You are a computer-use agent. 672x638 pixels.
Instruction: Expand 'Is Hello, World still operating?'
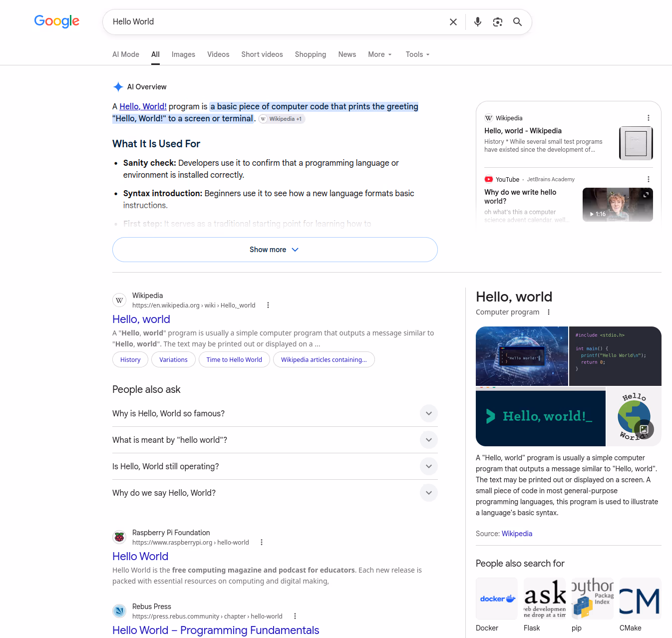[x=275, y=466]
